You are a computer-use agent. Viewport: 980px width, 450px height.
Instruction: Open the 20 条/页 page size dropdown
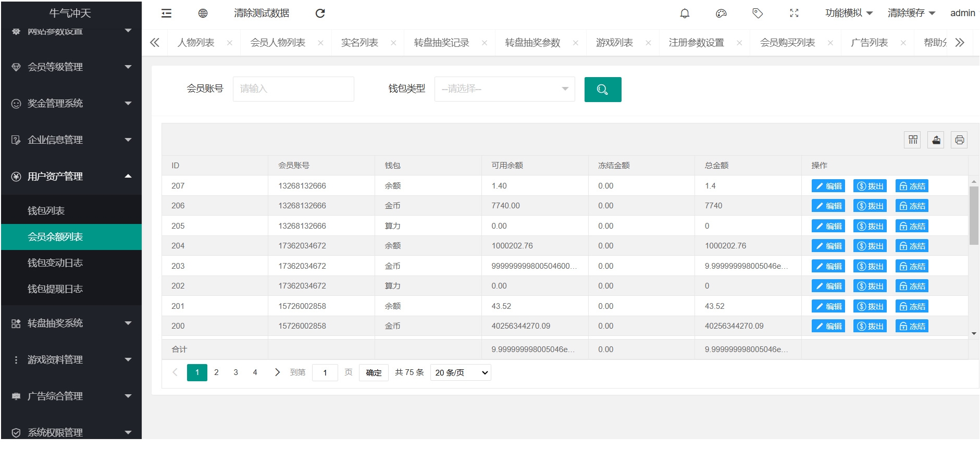[x=461, y=373]
